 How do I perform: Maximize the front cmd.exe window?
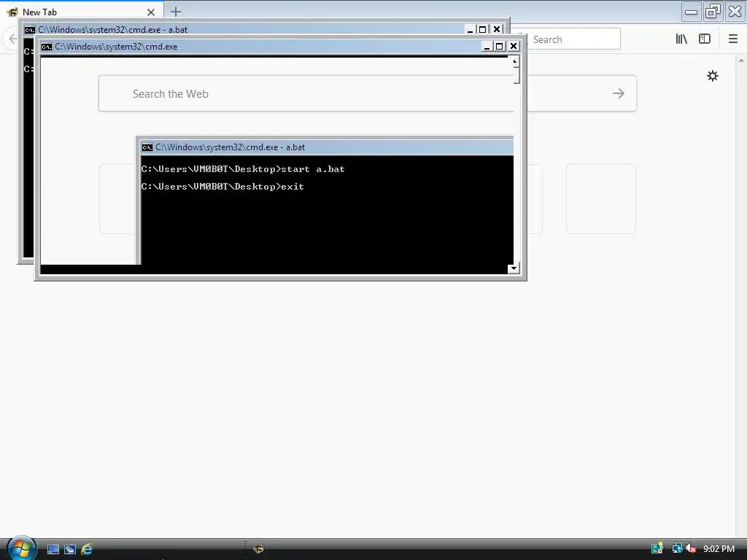(499, 46)
